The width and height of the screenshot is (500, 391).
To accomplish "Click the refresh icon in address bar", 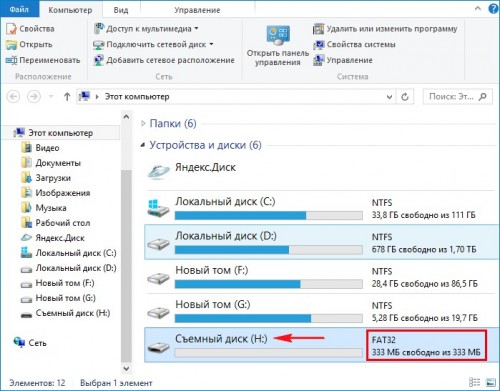I will tap(405, 97).
